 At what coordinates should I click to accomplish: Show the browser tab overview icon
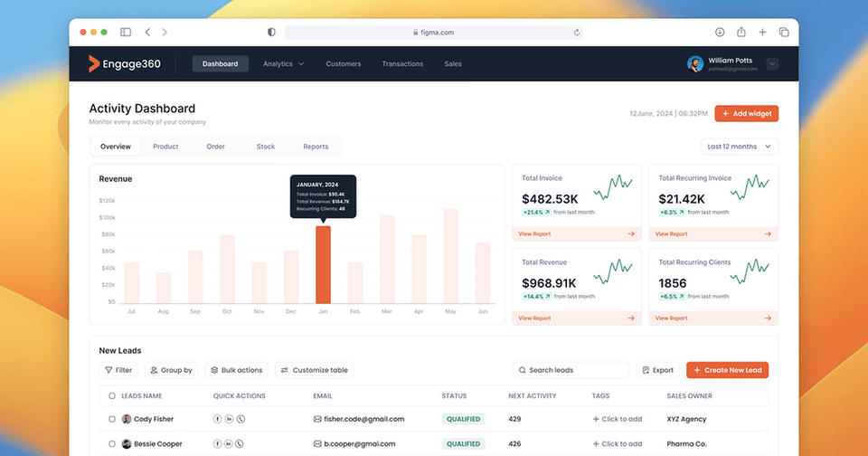tap(784, 33)
